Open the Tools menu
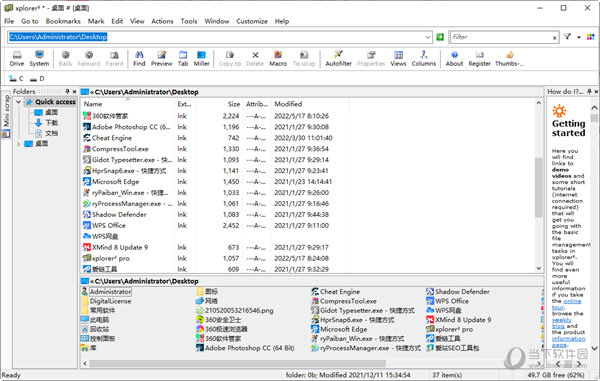 (189, 21)
